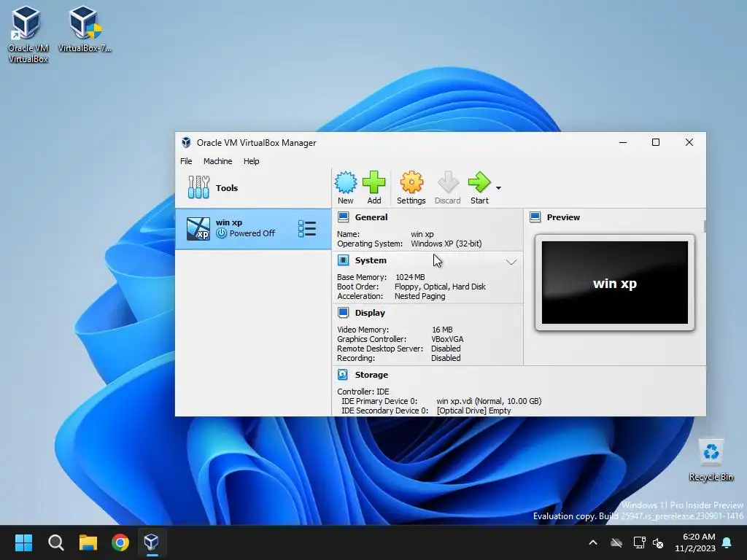Image resolution: width=747 pixels, height=560 pixels.
Task: Select the win xp machine icon in list
Action: click(198, 228)
